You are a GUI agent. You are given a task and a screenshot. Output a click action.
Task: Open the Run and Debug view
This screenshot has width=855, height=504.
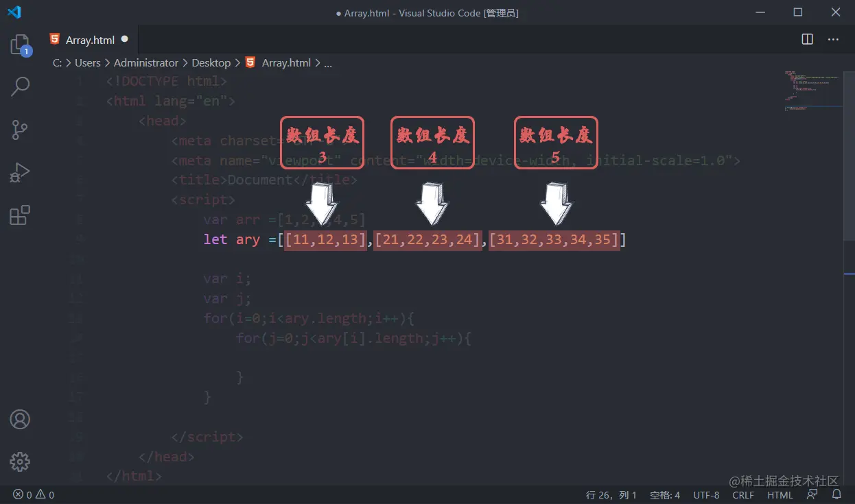[20, 172]
